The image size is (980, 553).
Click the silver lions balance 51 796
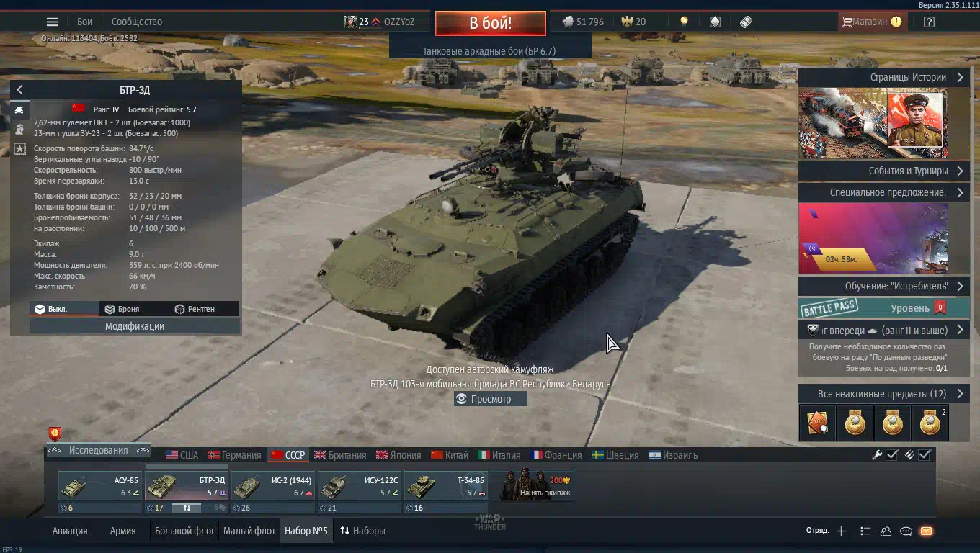(x=583, y=22)
